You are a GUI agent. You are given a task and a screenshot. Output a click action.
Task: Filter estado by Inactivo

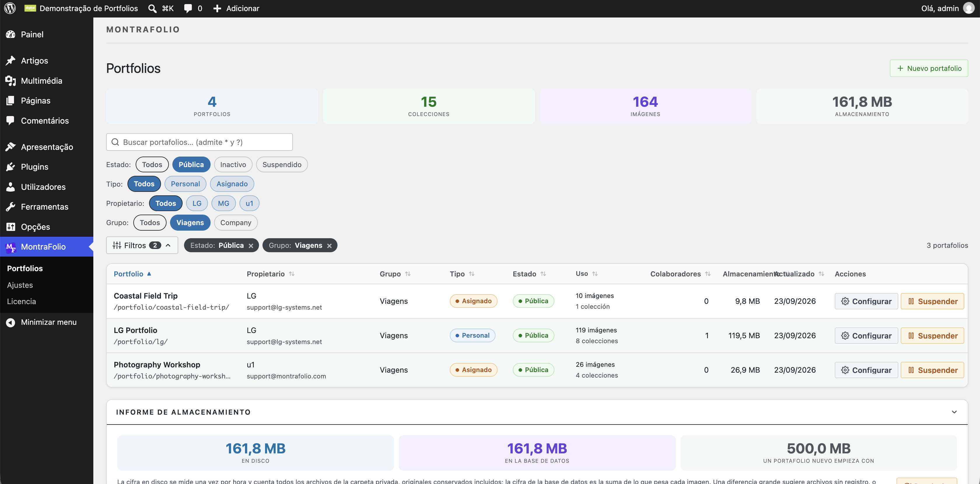click(x=233, y=165)
